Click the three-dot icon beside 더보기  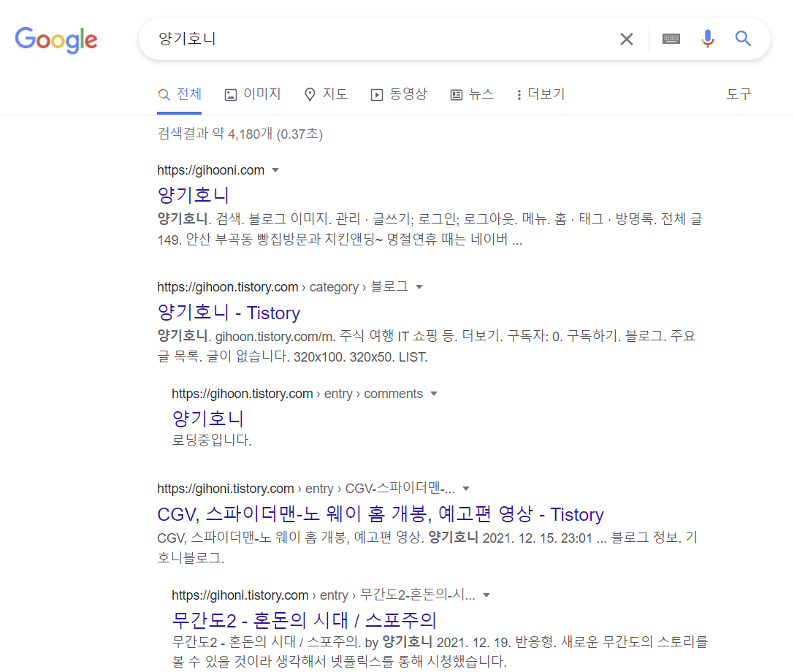[x=519, y=95]
